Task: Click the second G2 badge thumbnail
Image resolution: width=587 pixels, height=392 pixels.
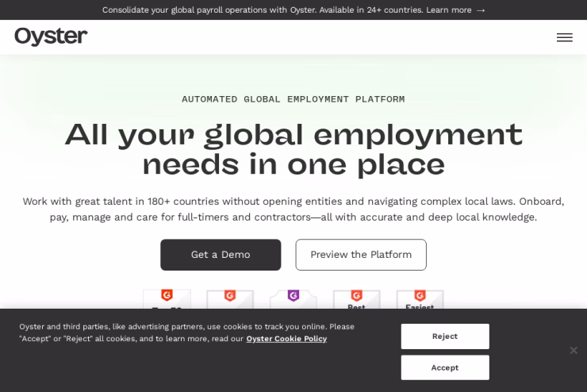Action: [x=230, y=299]
